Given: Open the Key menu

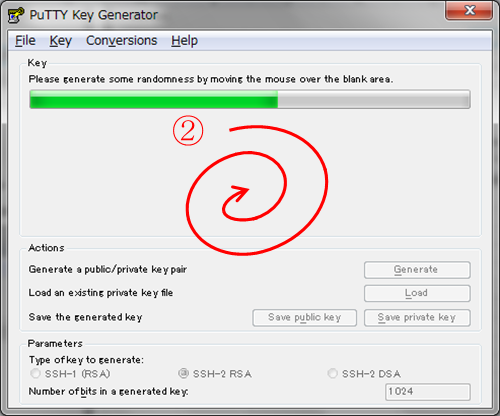Looking at the screenshot, I should click(60, 41).
